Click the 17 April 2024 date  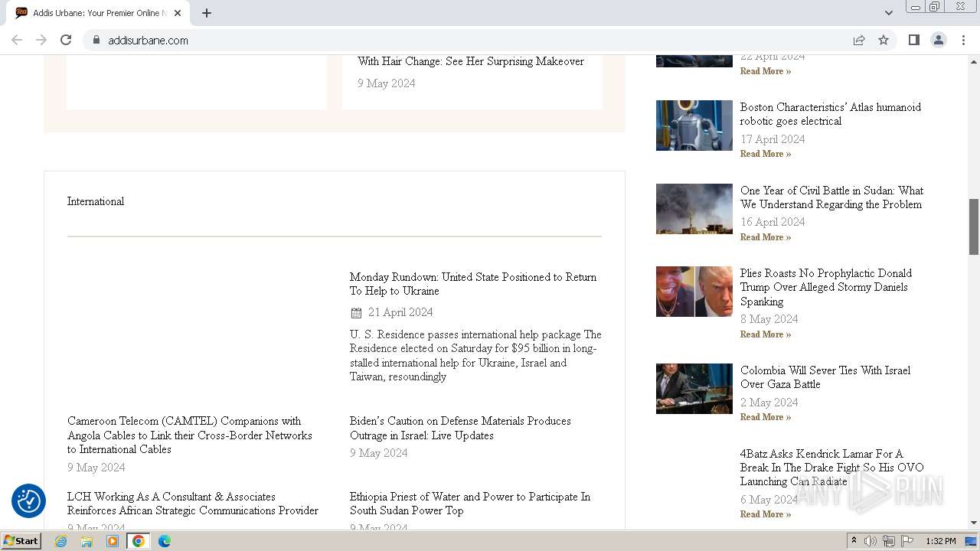773,139
